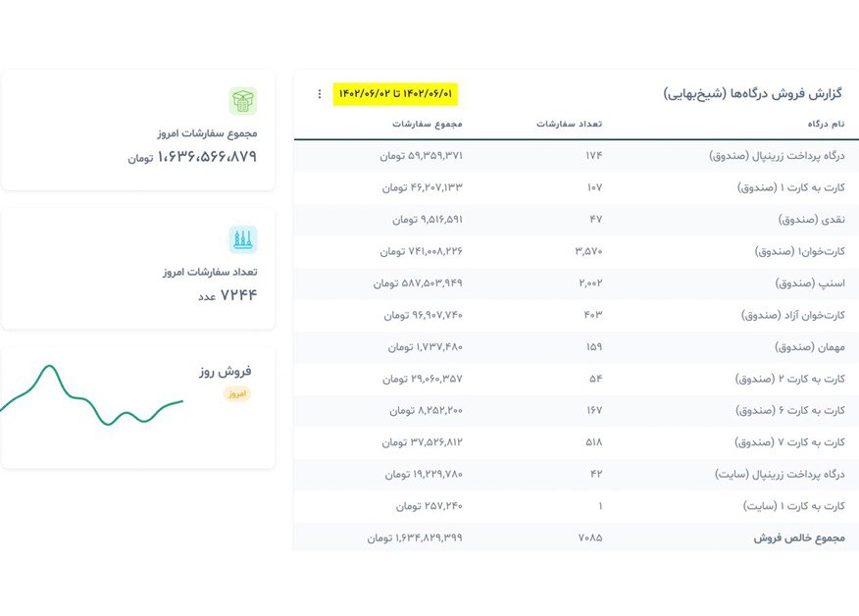The width and height of the screenshot is (859, 616).
Task: Click the amount ۲۵۷,۲۴۰ تومان cell
Action: click(x=429, y=505)
